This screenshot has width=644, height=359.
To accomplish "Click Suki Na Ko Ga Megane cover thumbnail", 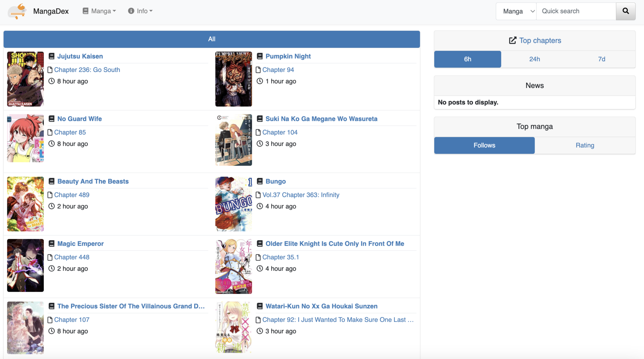I will [x=234, y=140].
